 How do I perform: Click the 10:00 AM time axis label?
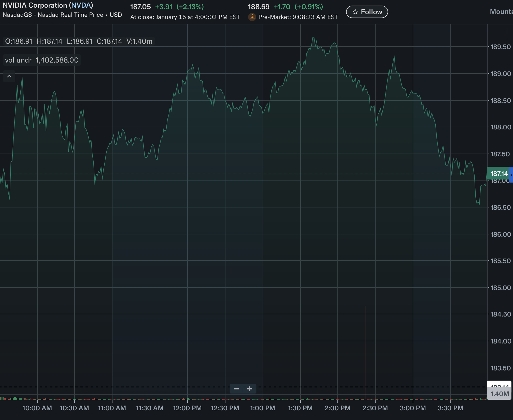[x=37, y=408]
